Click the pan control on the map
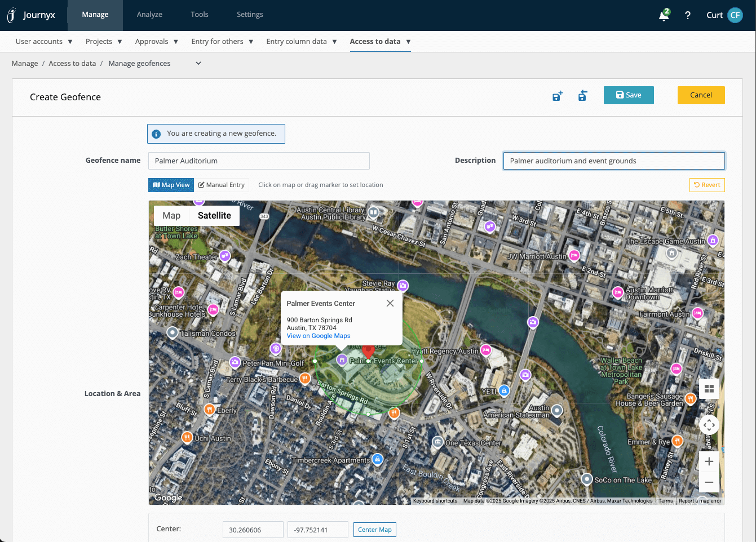Viewport: 756px width, 542px height. click(x=709, y=424)
